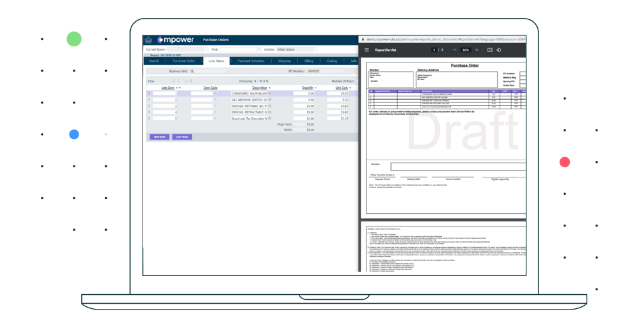The height and width of the screenshot is (325, 644).
Task: Click the description field CORKBOARD 36x24 ALUMI
Action: (249, 93)
